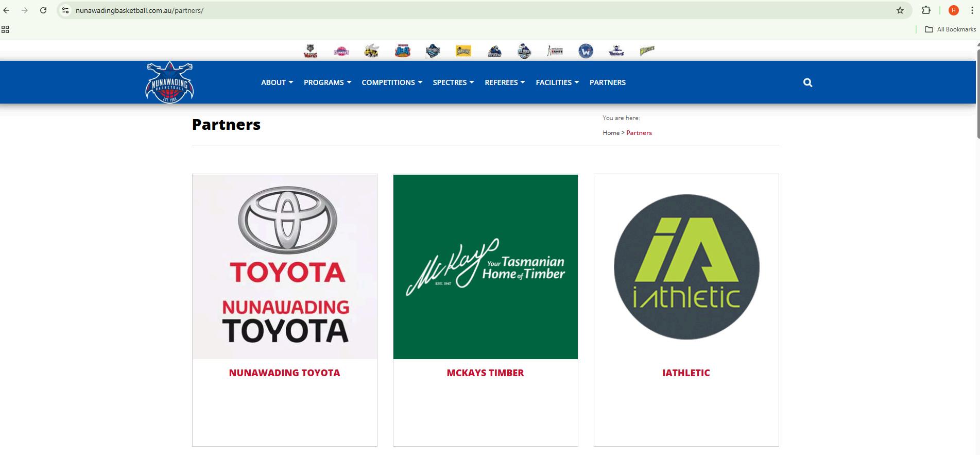Open the Chrome profile avatar

coord(953,10)
